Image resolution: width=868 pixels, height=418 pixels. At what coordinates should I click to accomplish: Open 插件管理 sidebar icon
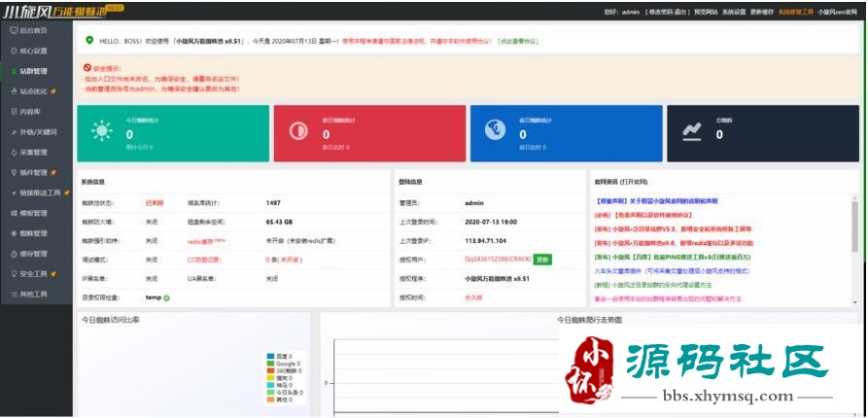point(14,173)
